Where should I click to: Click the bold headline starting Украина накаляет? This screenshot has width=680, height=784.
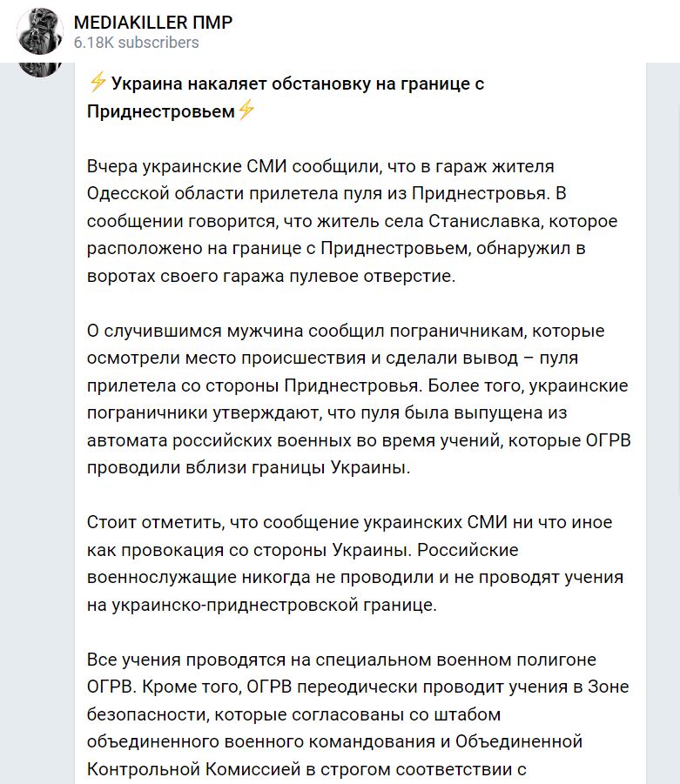286,97
